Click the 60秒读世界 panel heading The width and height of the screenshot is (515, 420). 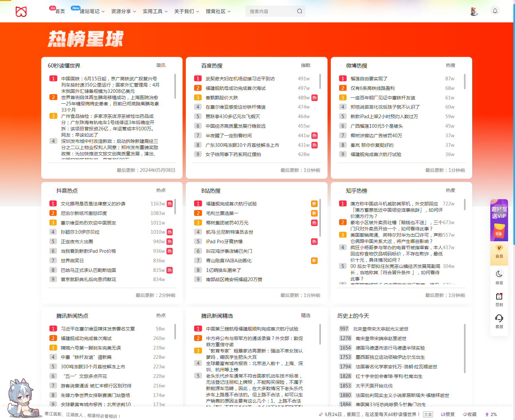coord(64,66)
